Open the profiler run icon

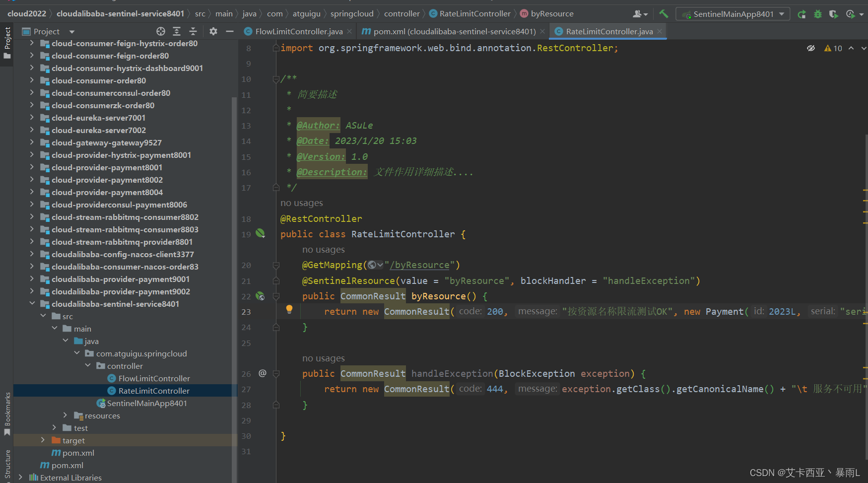(851, 14)
